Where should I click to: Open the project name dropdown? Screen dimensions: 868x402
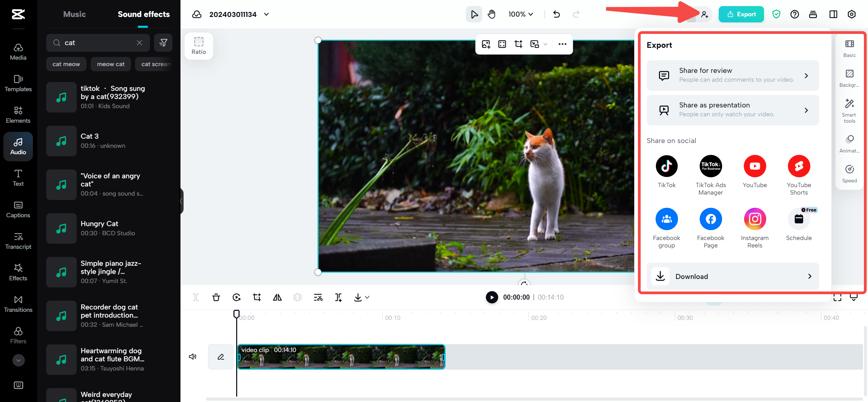click(x=266, y=14)
